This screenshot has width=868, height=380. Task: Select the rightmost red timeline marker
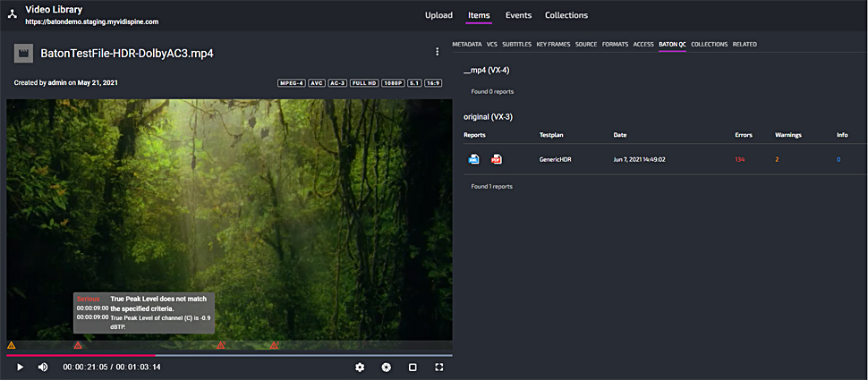coord(274,345)
